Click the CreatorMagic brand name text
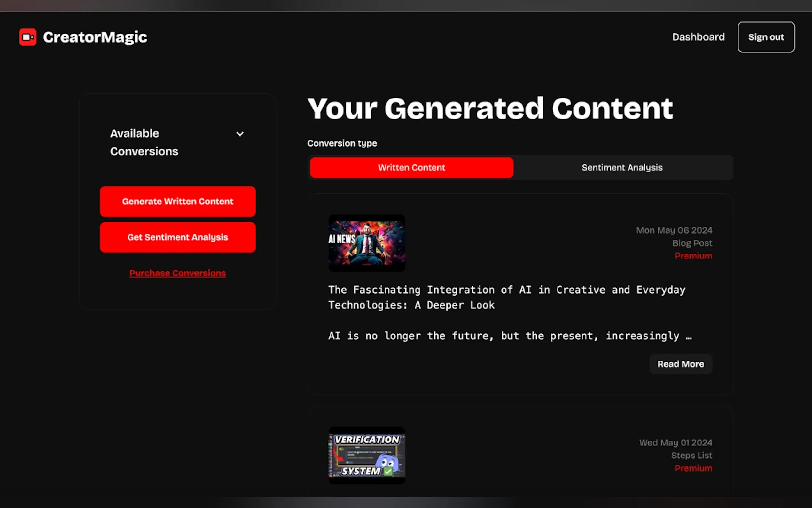The image size is (812, 508). tap(95, 37)
